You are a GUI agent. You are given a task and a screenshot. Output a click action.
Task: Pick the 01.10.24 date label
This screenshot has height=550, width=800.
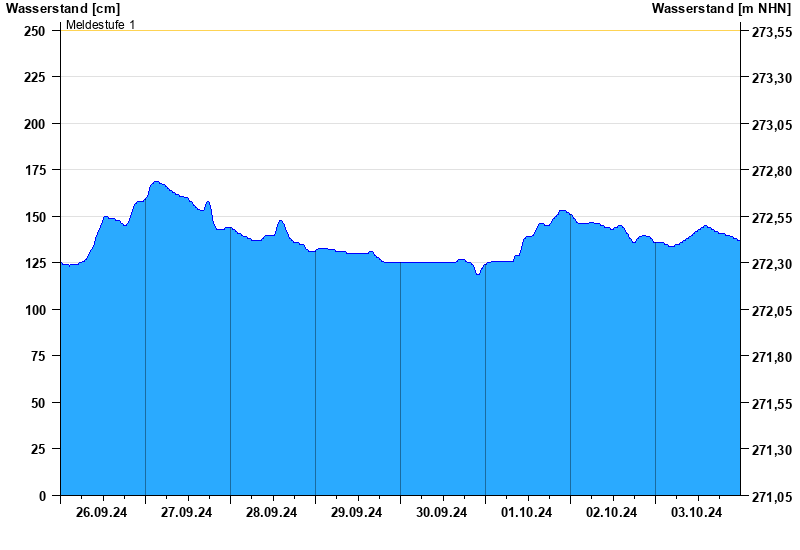(527, 513)
